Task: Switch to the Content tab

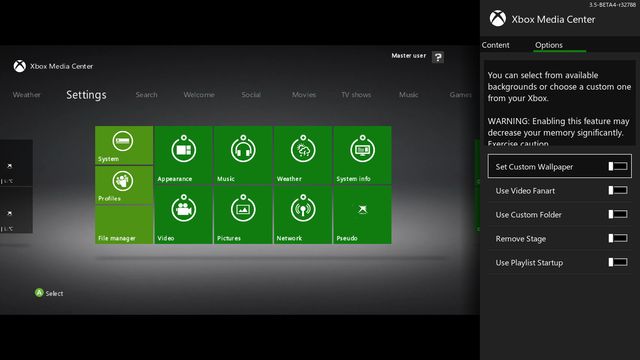Action: [496, 45]
